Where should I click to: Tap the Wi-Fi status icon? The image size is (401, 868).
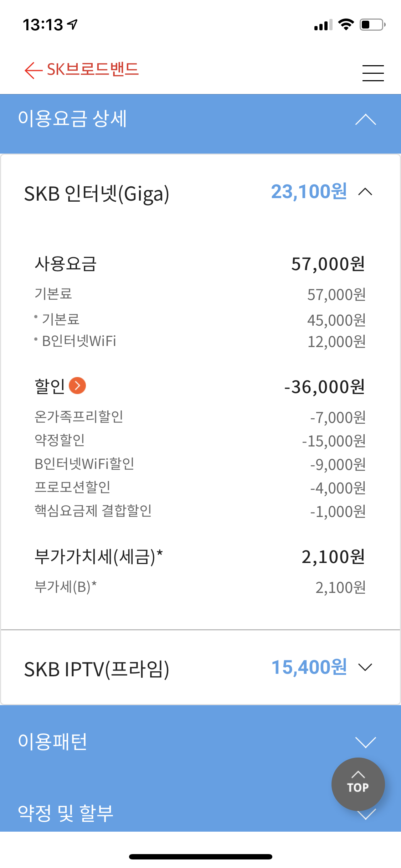tap(345, 25)
